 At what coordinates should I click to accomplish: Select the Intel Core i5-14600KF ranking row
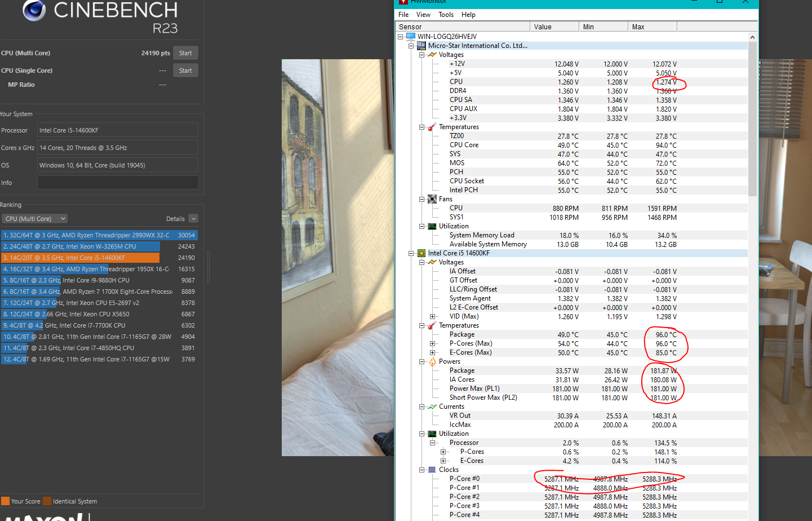tap(99, 258)
